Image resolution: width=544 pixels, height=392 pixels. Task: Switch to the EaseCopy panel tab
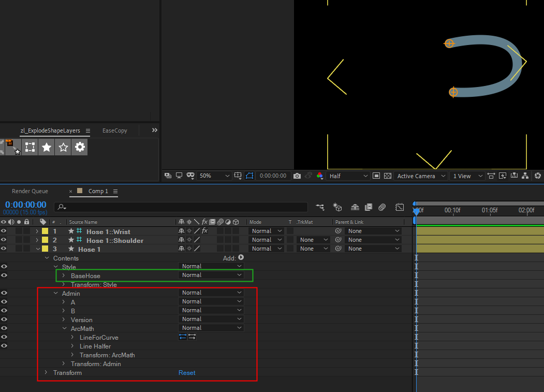pyautogui.click(x=114, y=130)
